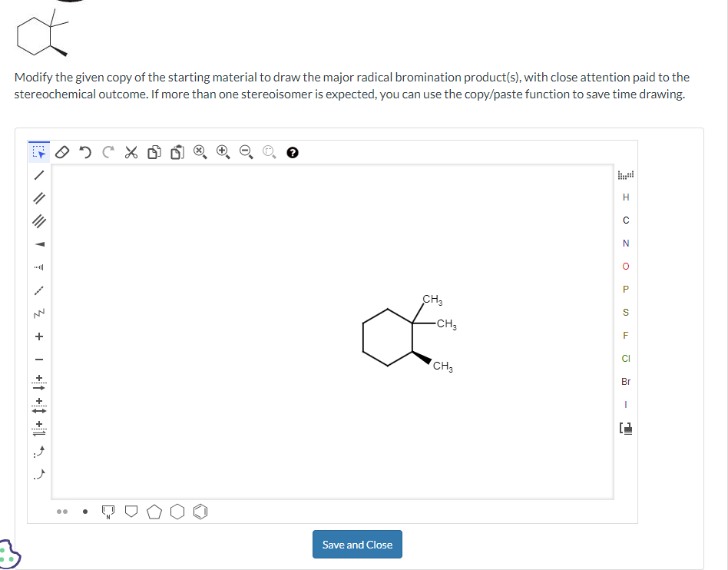Select the single bond tool
This screenshot has width=728, height=570.
point(39,177)
